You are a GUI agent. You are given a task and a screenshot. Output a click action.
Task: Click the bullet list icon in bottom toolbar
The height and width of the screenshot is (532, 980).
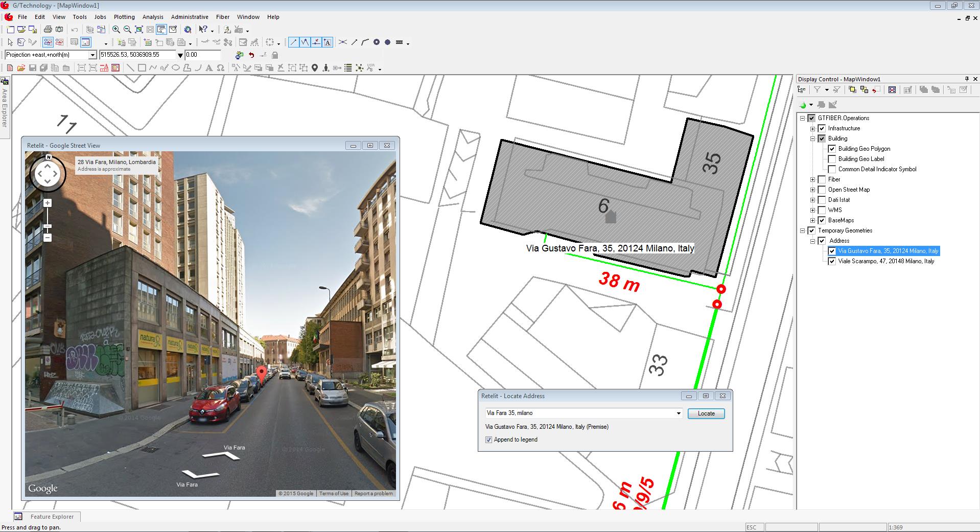point(348,67)
